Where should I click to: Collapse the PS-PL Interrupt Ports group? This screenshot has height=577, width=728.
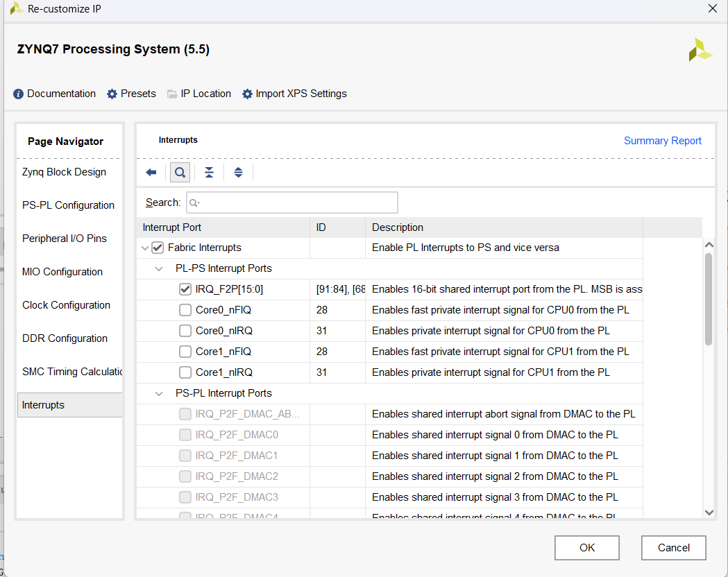click(x=159, y=394)
